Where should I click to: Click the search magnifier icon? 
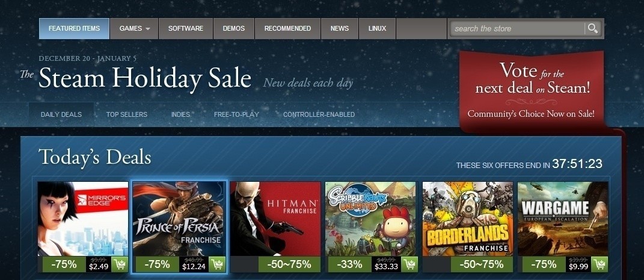593,28
